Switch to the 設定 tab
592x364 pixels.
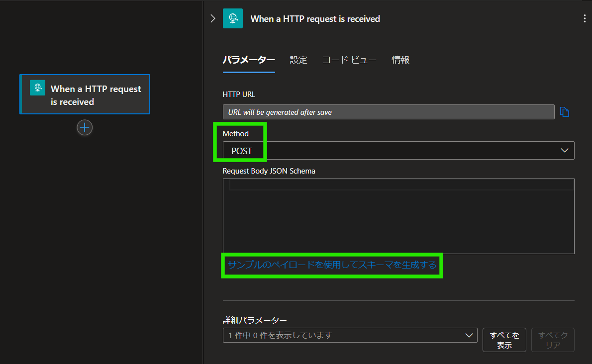[x=298, y=59]
